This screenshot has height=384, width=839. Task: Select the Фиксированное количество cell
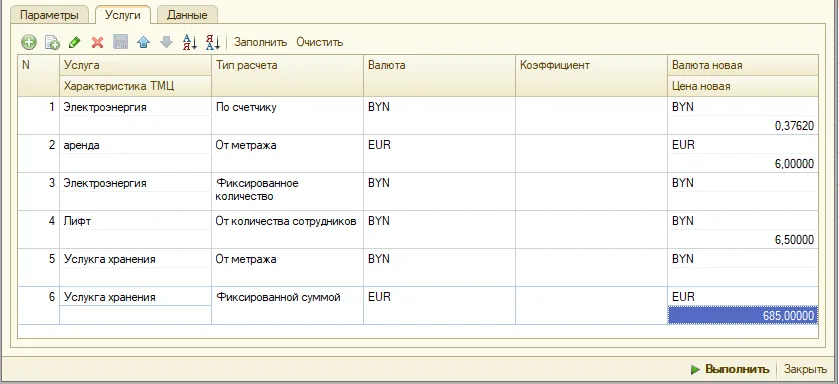point(287,191)
